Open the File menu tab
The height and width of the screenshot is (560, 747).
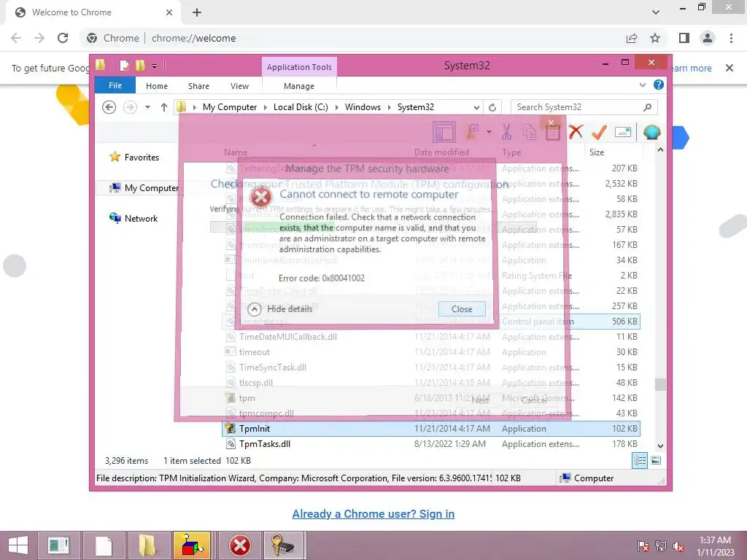pos(115,85)
